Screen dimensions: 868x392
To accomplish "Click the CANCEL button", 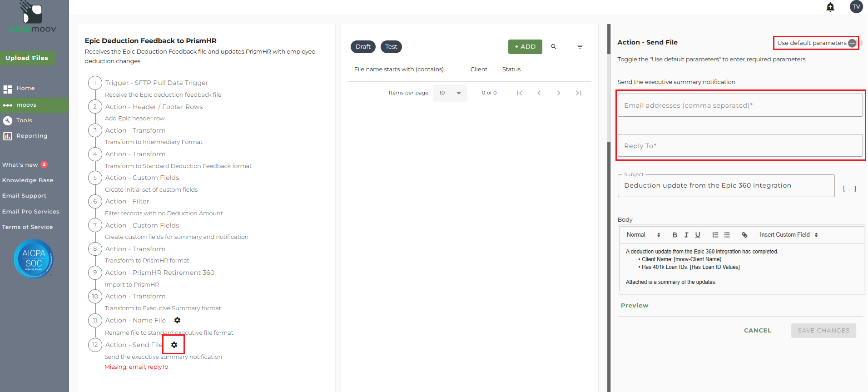I will (x=758, y=331).
